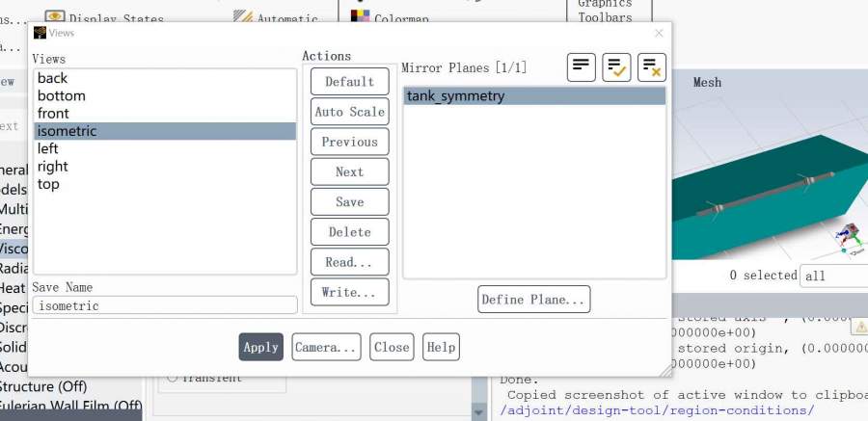Viewport: 868px width, 421px height.
Task: Select the bottom view in Views list
Action: 164,95
